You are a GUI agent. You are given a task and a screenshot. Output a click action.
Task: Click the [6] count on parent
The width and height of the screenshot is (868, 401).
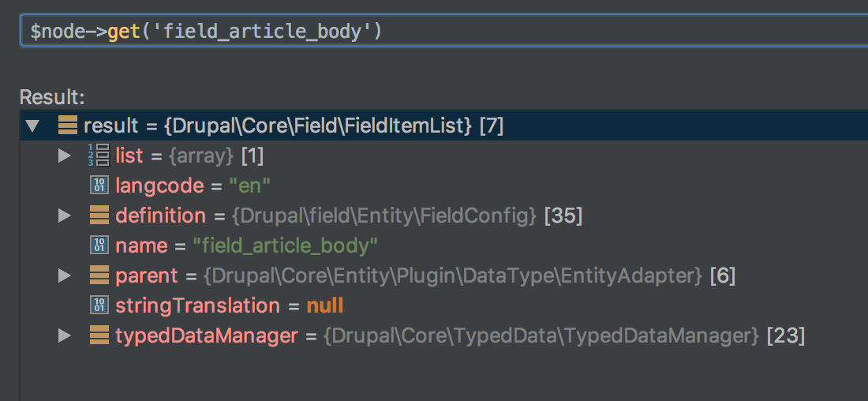coord(722,275)
